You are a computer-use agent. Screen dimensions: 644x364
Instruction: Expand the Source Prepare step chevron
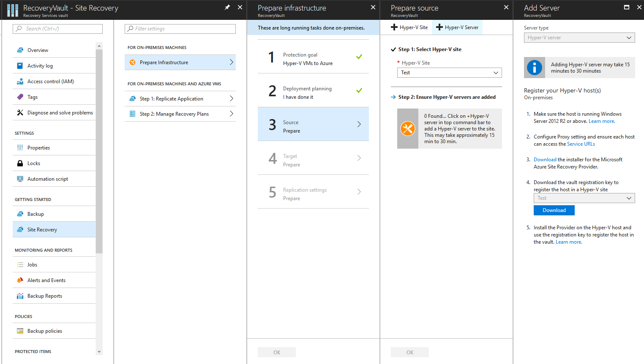(359, 124)
